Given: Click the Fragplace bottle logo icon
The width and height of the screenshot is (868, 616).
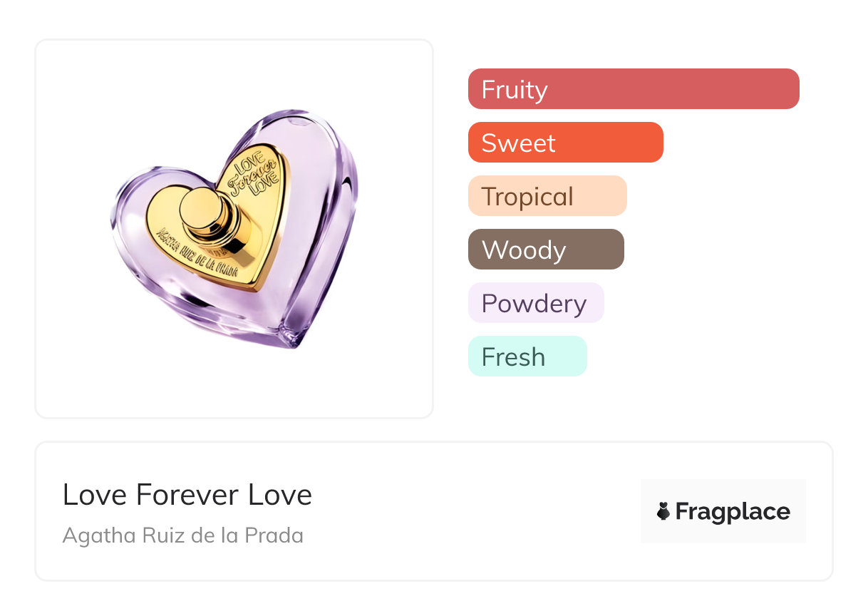Looking at the screenshot, I should click(x=663, y=511).
